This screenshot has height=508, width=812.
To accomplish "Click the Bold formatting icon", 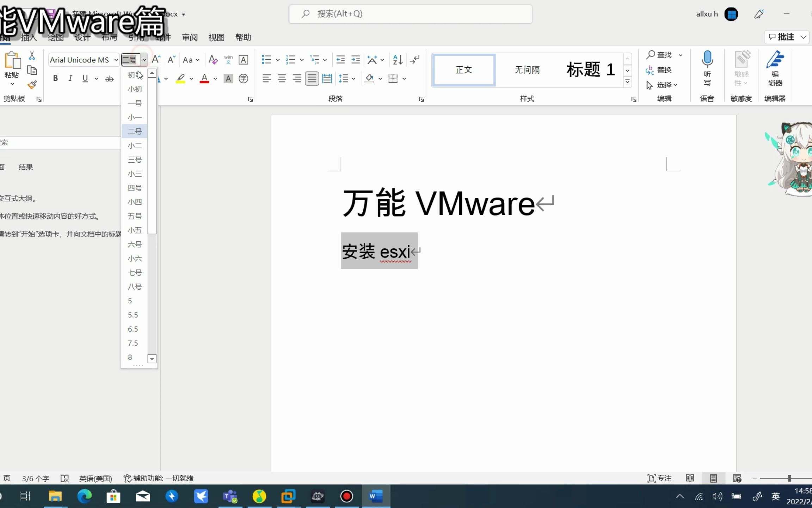I will click(55, 78).
